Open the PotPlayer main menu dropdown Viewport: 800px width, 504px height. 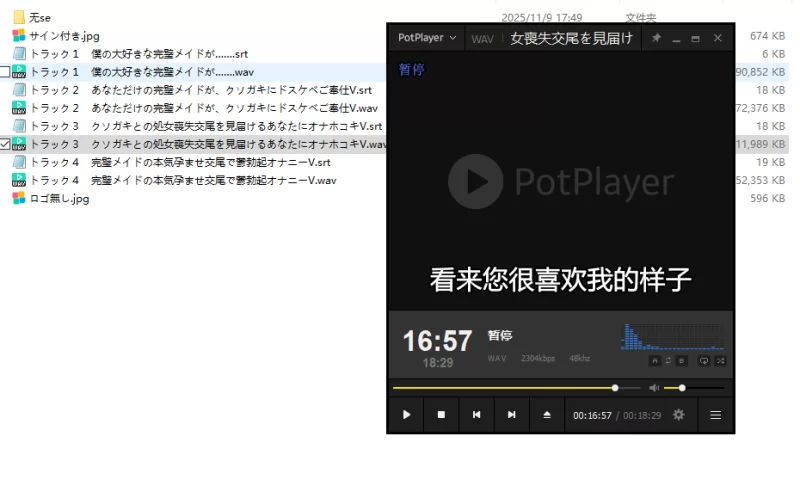[x=427, y=38]
